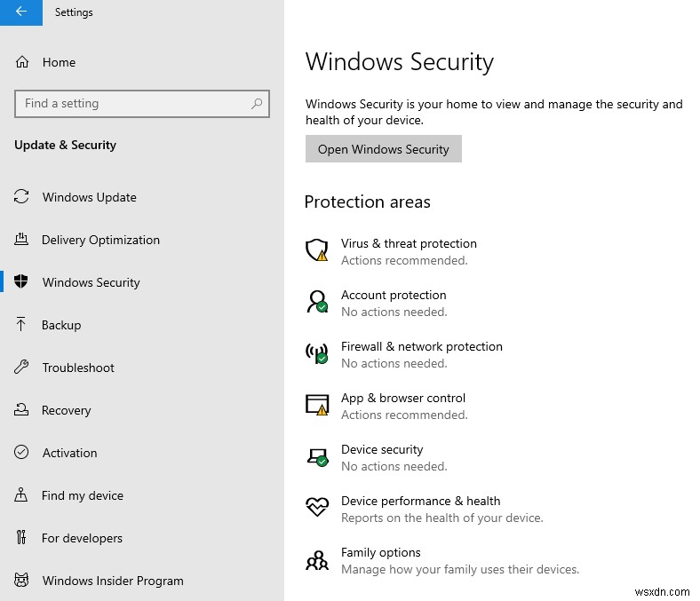Viewport: 700px width, 601px height.
Task: Click the Family options people icon
Action: (x=317, y=560)
